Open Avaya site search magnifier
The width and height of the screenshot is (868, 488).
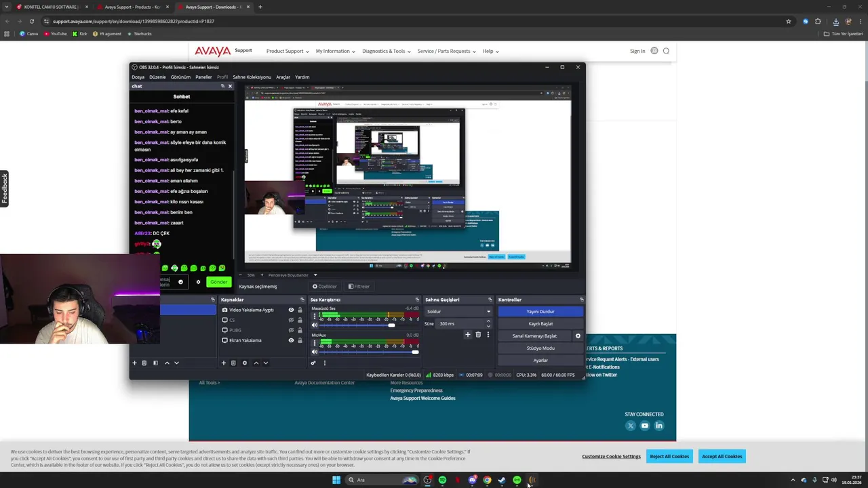(x=666, y=51)
